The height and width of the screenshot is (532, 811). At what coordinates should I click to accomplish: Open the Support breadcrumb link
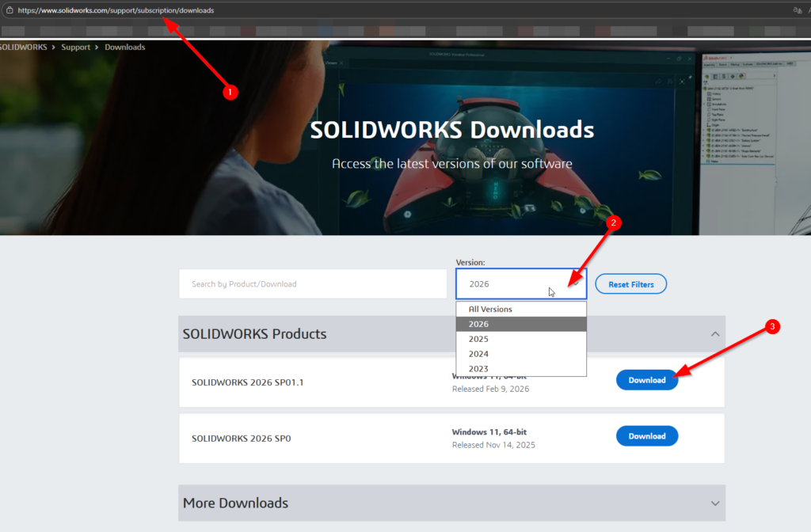76,47
